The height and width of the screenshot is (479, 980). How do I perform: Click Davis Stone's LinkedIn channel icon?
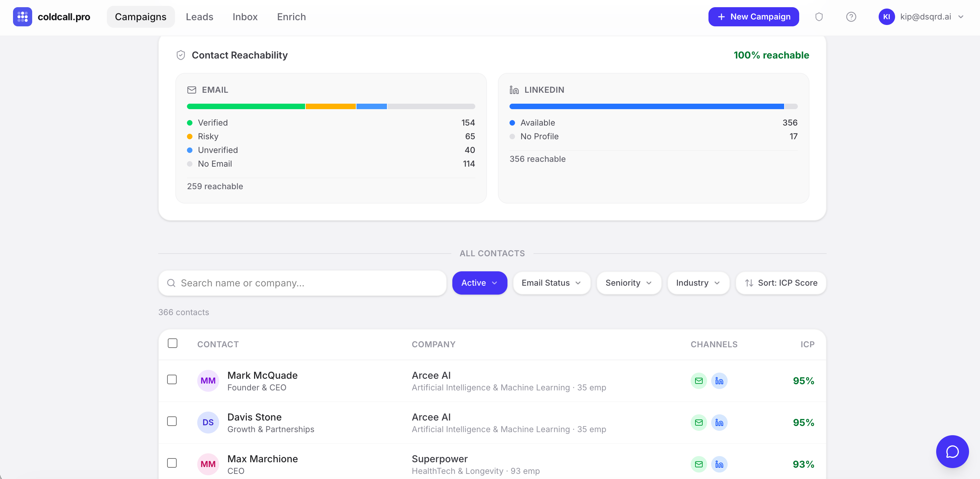(719, 422)
